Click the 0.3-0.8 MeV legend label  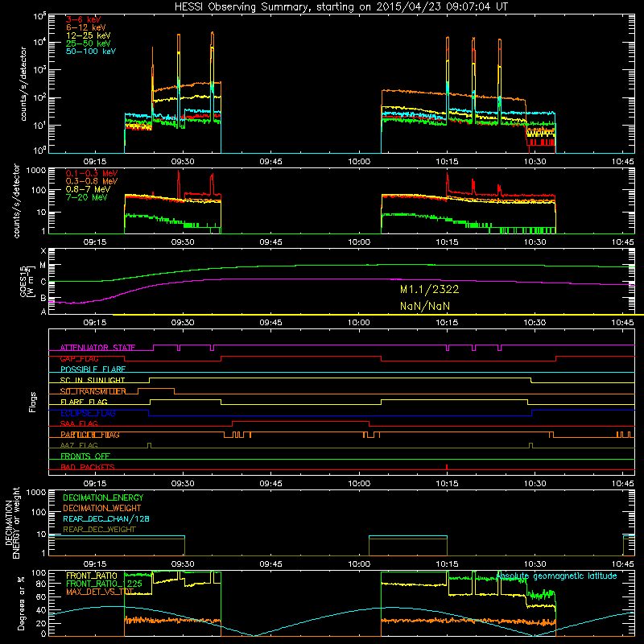point(92,181)
